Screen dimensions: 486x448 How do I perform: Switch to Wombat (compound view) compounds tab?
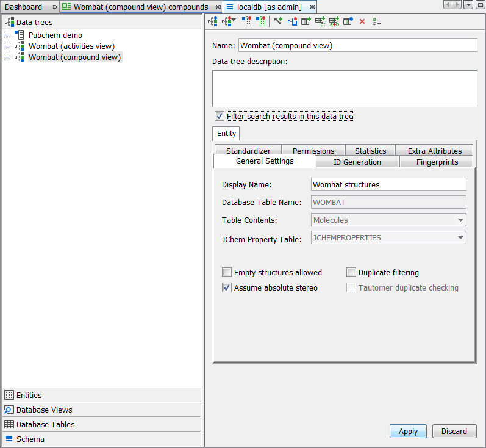click(x=141, y=7)
